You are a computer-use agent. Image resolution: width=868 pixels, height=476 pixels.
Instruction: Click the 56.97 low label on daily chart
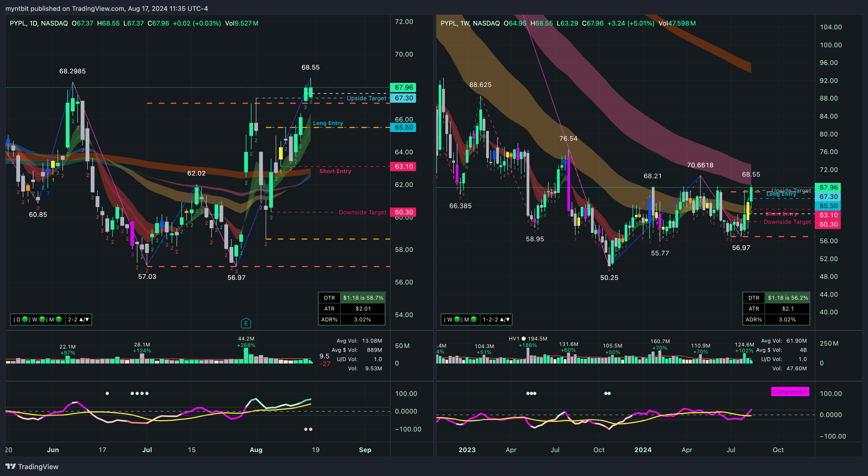(x=236, y=277)
